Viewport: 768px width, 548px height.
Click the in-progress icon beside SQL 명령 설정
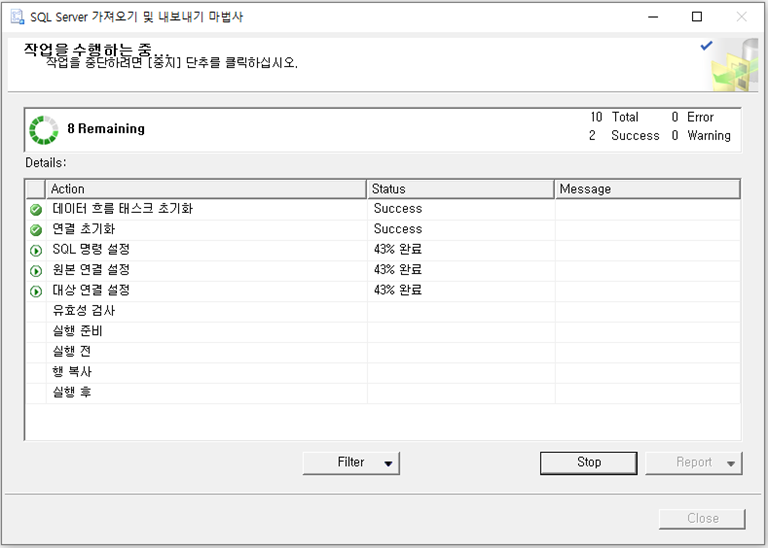coord(36,250)
